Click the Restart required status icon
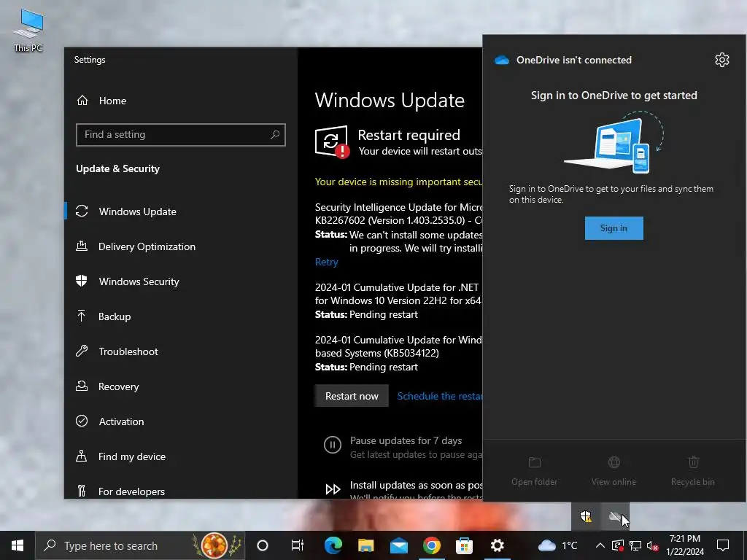Viewport: 747px width, 560px height. 332,141
